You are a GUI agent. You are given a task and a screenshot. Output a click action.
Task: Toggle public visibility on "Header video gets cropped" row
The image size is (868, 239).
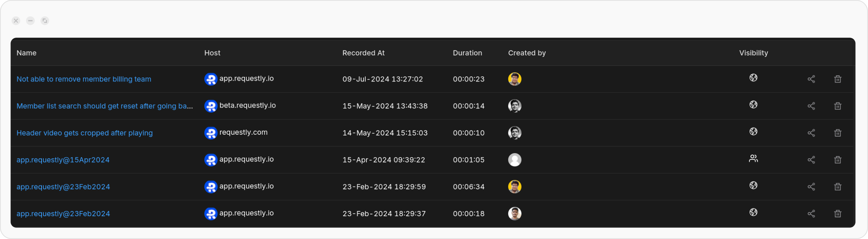click(753, 132)
